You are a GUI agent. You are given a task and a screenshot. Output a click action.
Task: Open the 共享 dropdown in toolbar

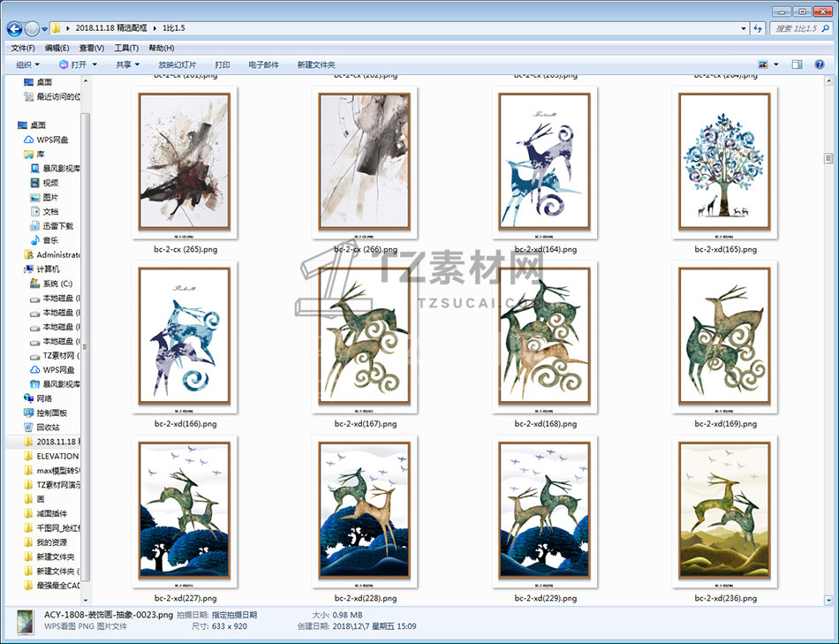[x=128, y=64]
